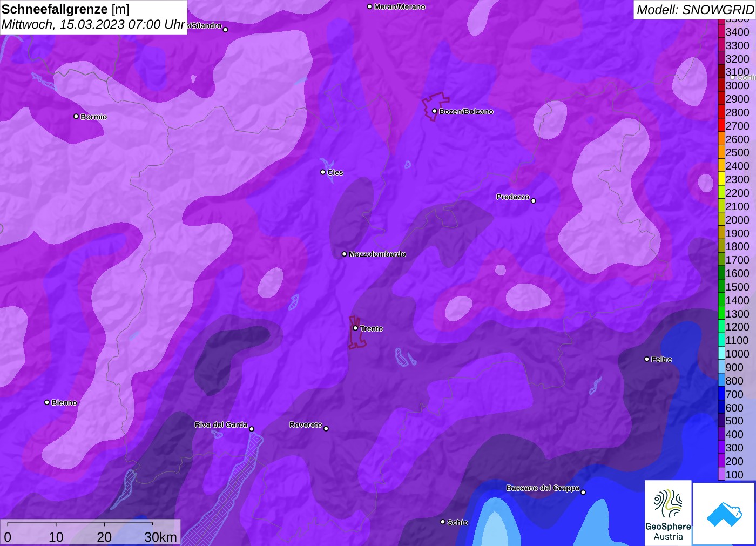Click the Silandro city marker dot
This screenshot has width=756, height=546.
pyautogui.click(x=226, y=30)
